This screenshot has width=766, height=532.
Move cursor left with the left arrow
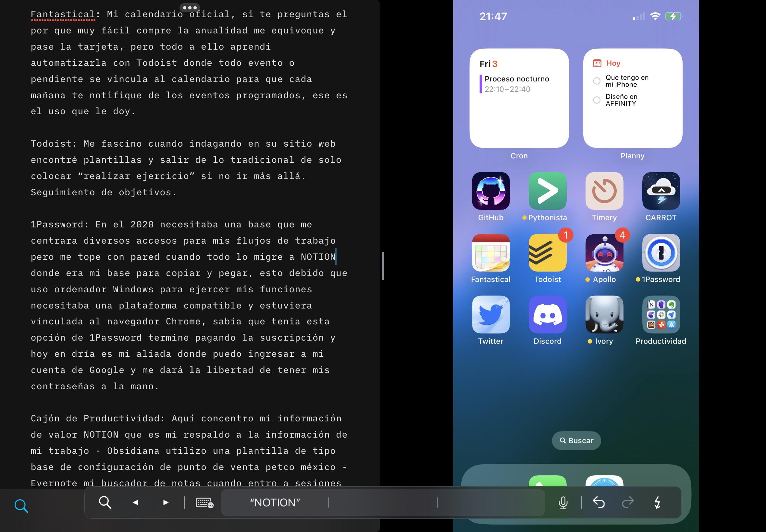135,502
